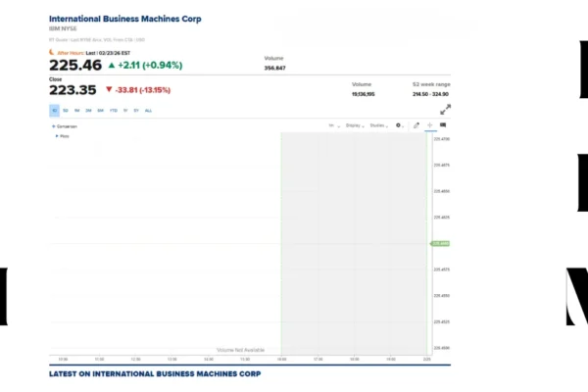This screenshot has height=392, width=588.
Task: Open the Display dropdown
Action: [355, 125]
